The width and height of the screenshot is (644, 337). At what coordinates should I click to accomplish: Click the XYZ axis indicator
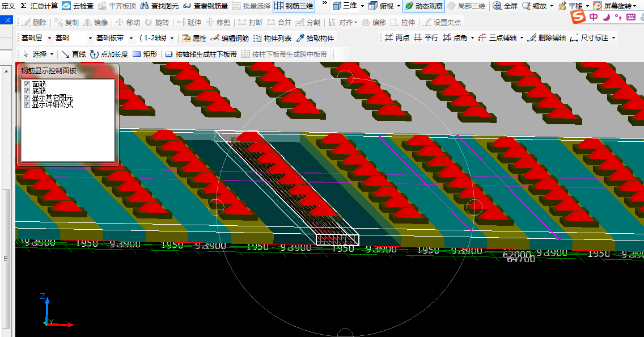[57, 310]
